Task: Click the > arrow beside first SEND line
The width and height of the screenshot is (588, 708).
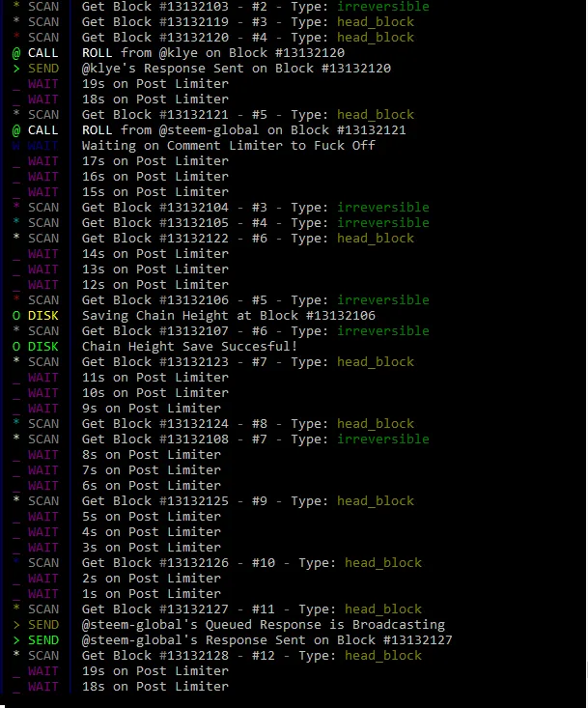Action: (x=16, y=69)
